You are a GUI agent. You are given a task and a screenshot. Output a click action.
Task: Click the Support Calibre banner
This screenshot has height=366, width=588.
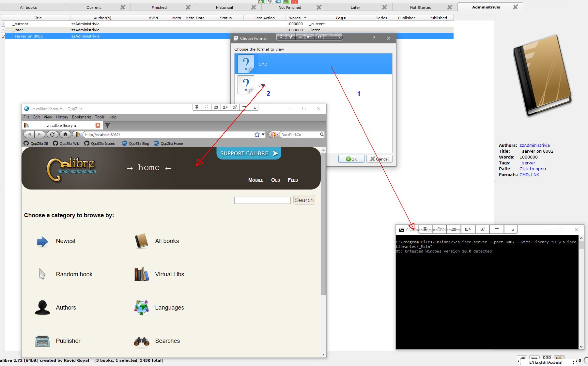coord(249,153)
